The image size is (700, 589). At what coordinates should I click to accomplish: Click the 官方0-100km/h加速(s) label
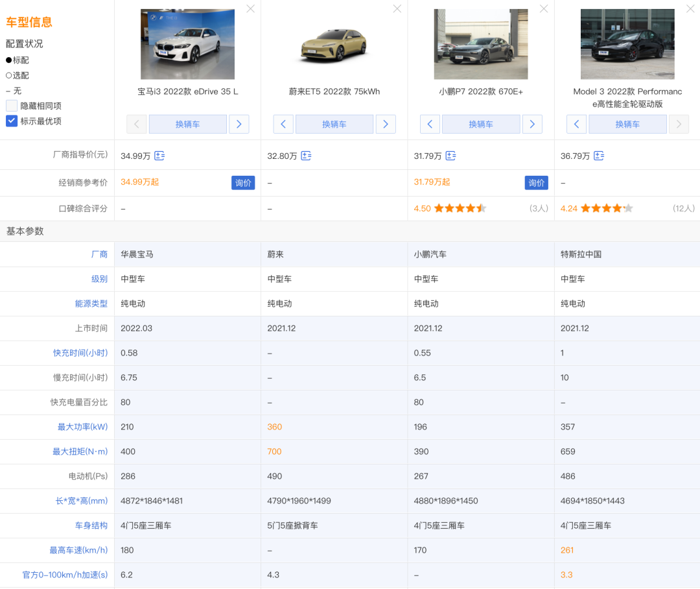click(65, 575)
